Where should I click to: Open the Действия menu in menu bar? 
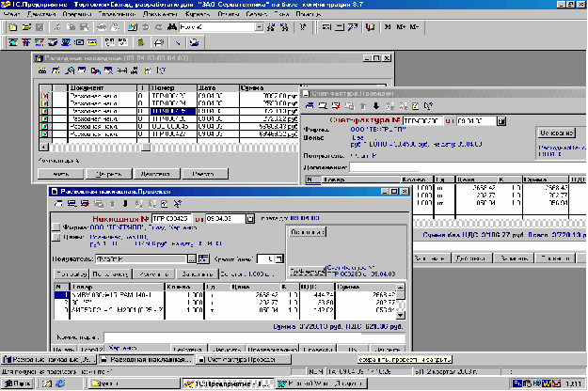[x=41, y=14]
